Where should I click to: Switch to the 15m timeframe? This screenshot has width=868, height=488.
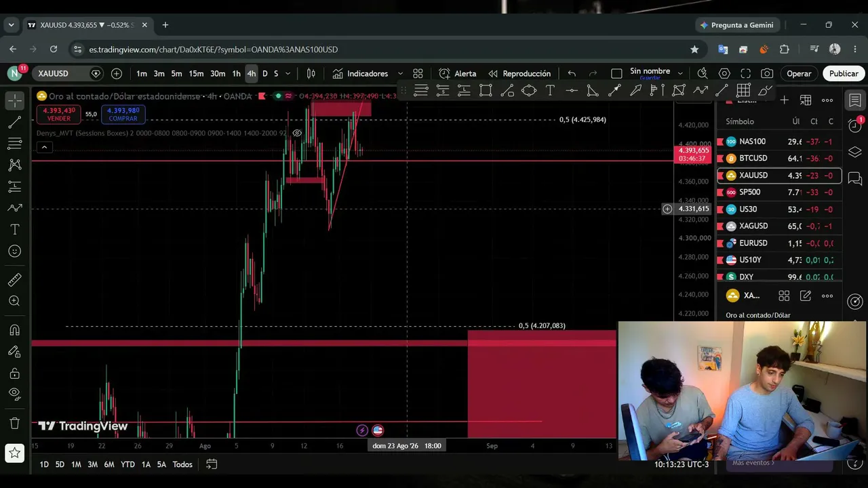click(x=196, y=73)
